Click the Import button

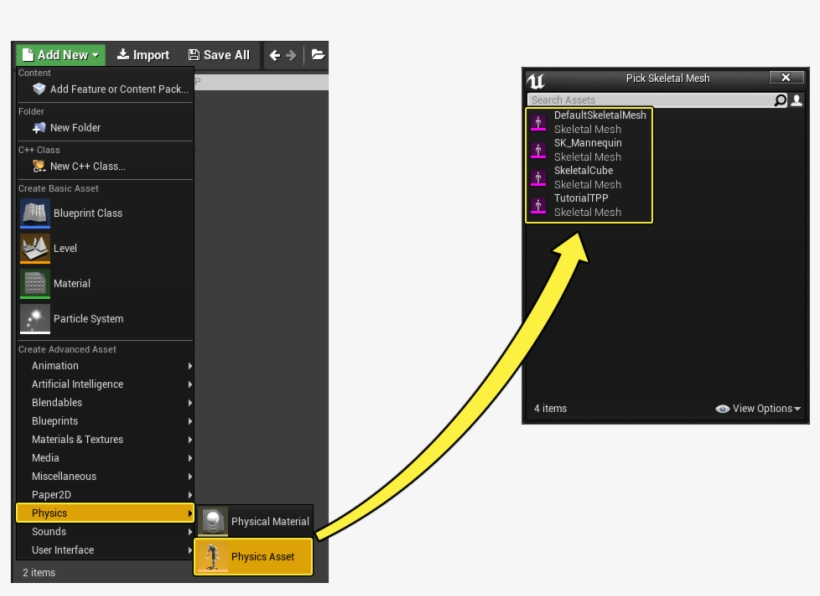tap(143, 55)
